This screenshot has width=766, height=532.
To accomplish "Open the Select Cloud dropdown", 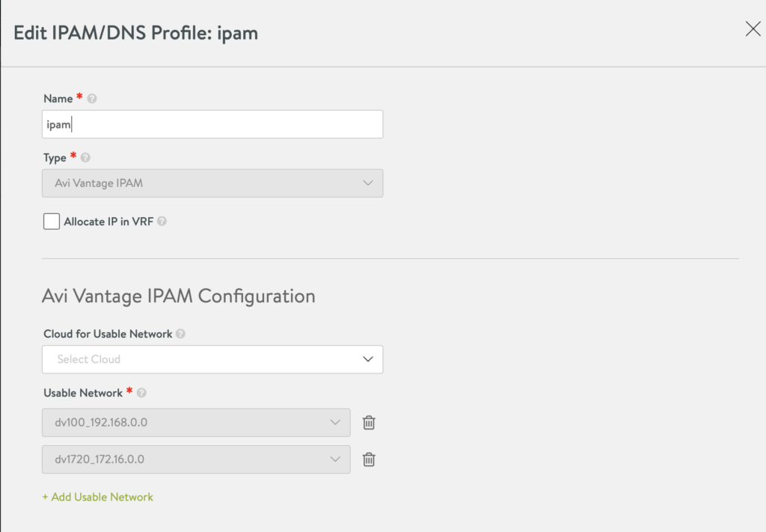I will pyautogui.click(x=212, y=360).
